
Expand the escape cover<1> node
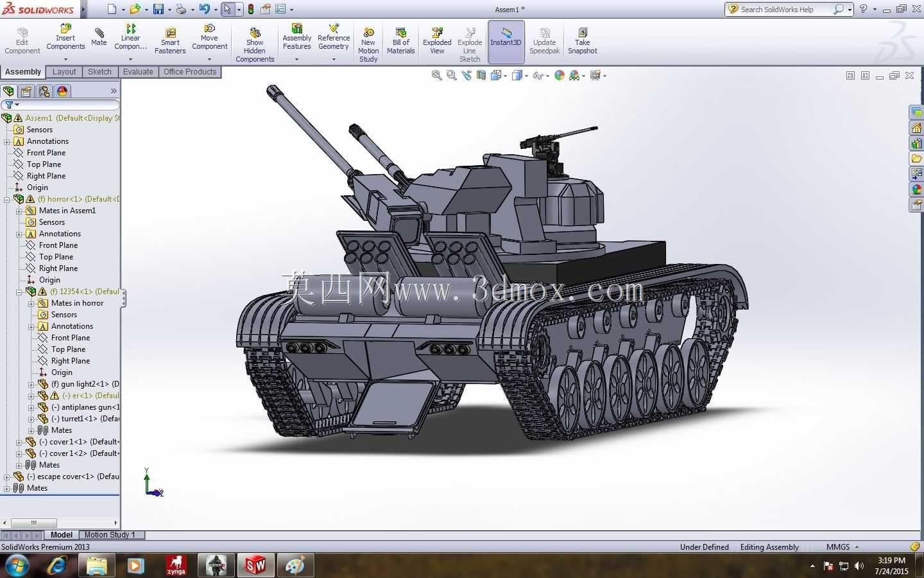tap(7, 477)
